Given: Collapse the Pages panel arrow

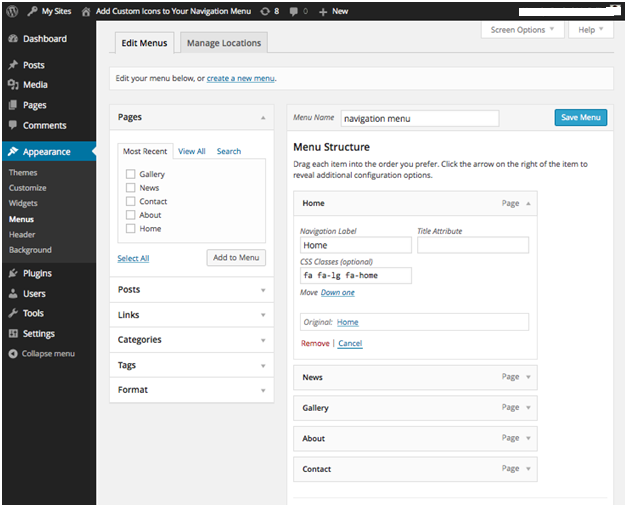Looking at the screenshot, I should click(263, 118).
